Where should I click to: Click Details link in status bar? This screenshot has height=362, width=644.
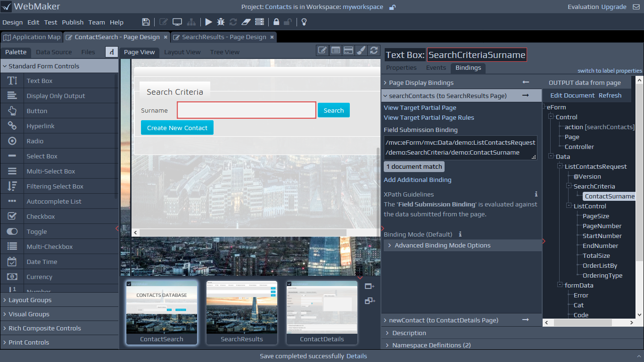tap(356, 356)
